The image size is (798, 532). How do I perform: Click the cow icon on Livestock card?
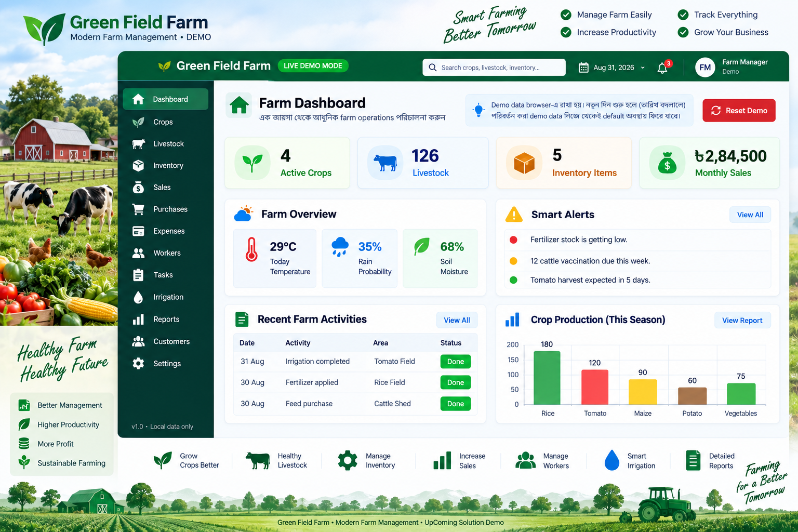(x=385, y=163)
